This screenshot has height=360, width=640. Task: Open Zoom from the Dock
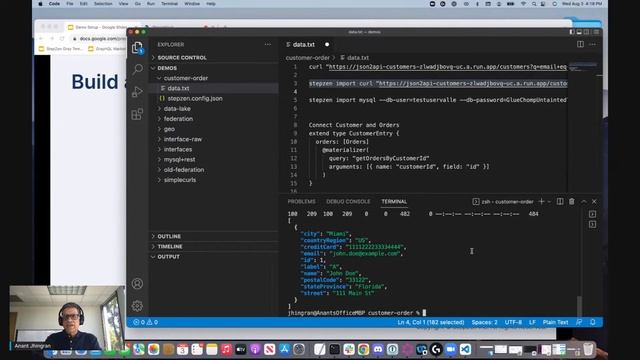pos(451,349)
